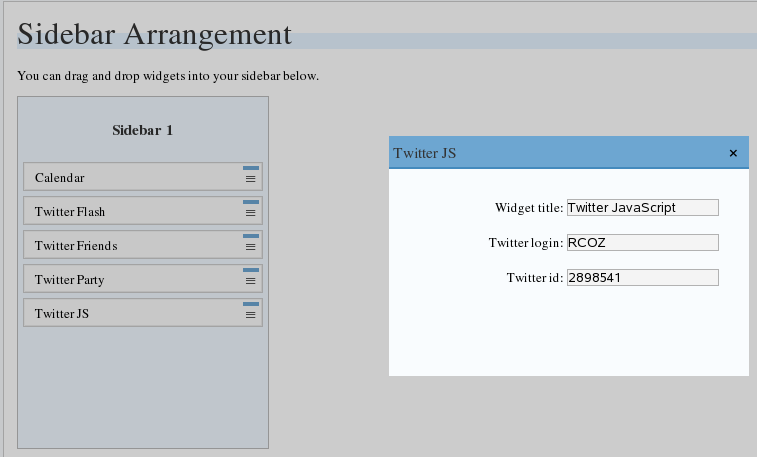Click the Sidebar 1 heading
This screenshot has width=757, height=457.
pyautogui.click(x=143, y=130)
